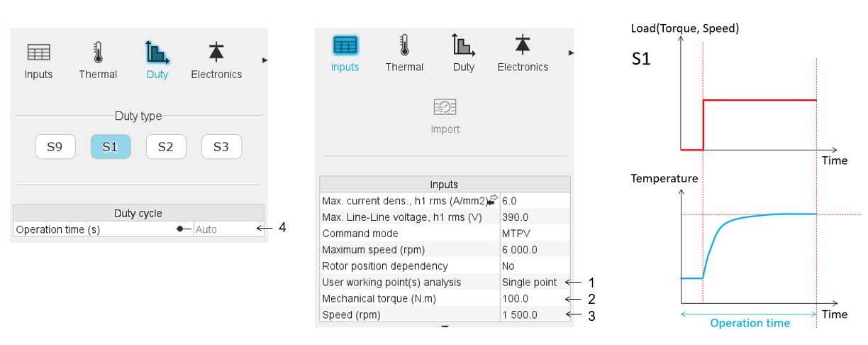
Task: Click the gray Duty icon above Import
Action: (x=464, y=46)
